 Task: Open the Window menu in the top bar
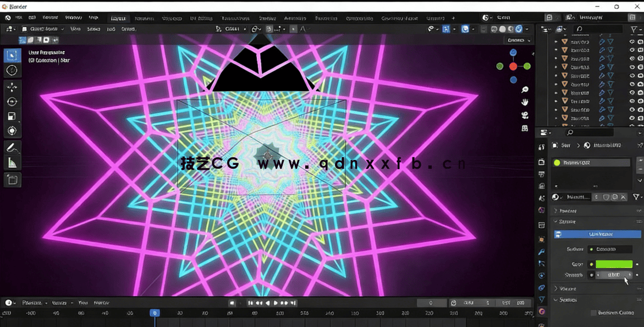click(x=74, y=18)
